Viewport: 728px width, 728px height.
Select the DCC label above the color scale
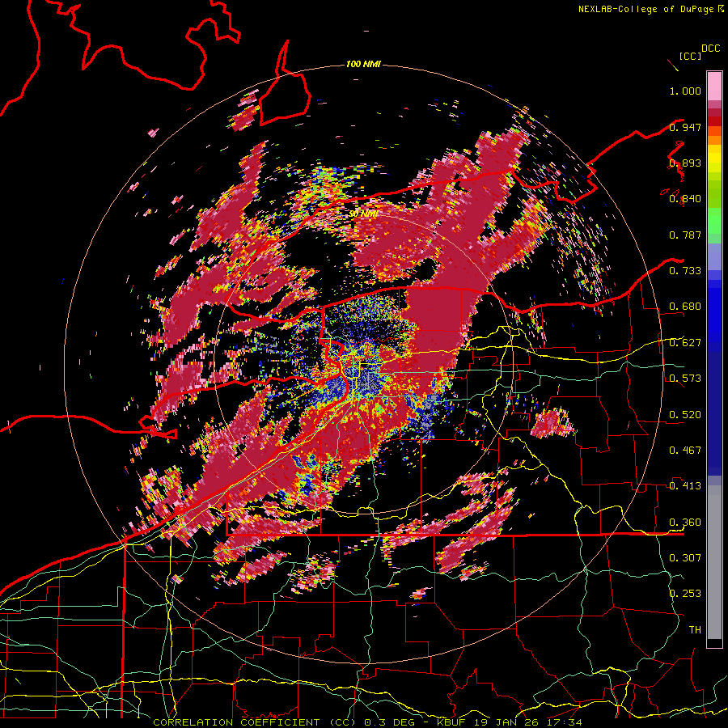click(710, 49)
